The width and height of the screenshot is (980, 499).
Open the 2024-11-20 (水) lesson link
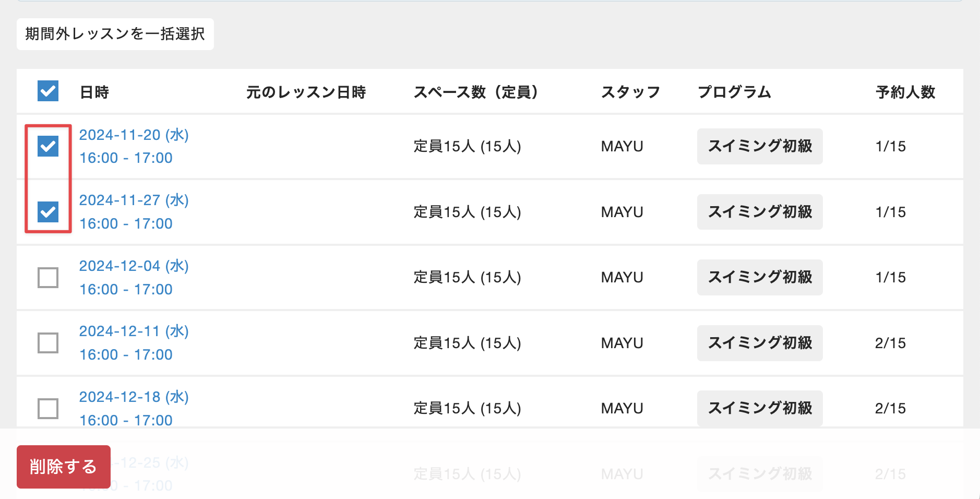coord(134,135)
